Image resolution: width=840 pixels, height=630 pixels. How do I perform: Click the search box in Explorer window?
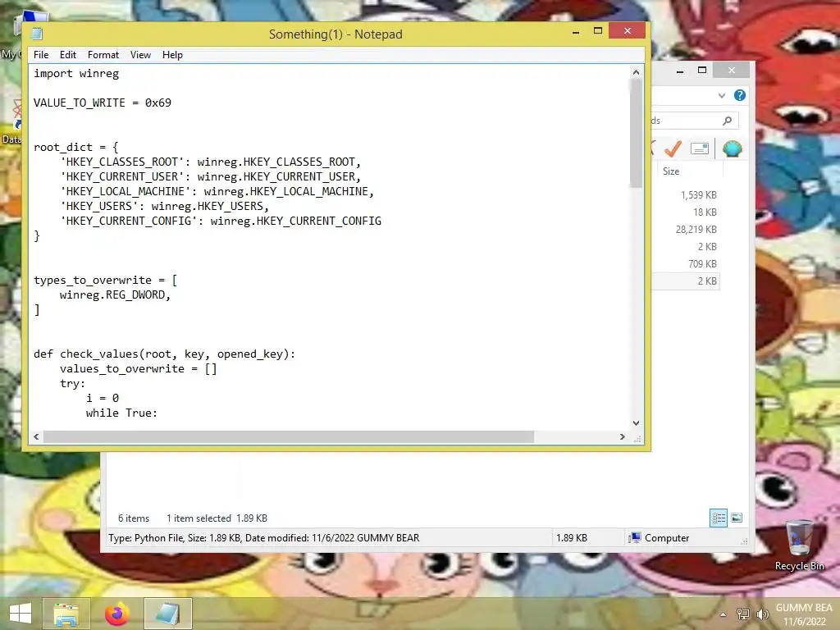click(695, 121)
